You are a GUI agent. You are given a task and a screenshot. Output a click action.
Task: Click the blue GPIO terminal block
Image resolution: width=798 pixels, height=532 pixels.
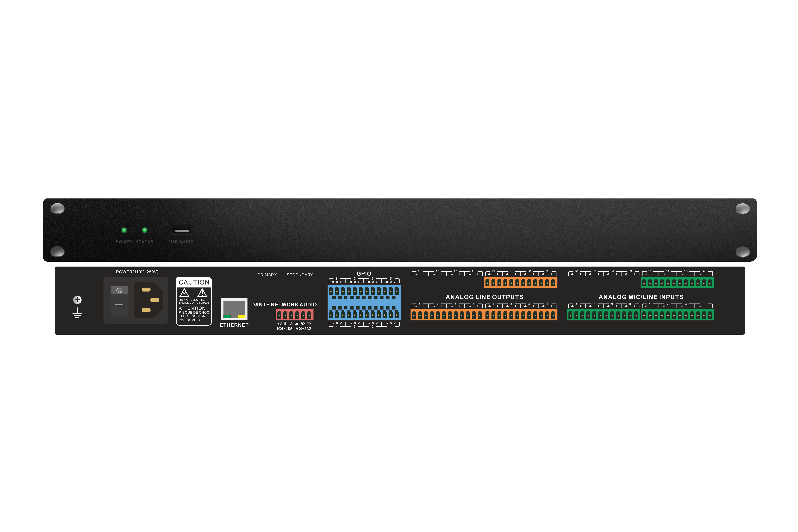coord(364,302)
